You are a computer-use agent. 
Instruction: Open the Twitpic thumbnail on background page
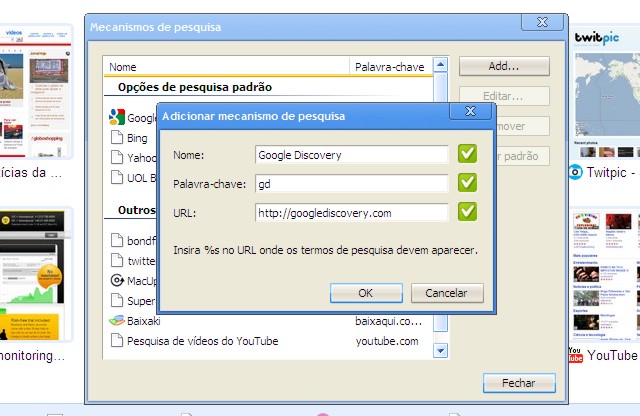[x=607, y=93]
